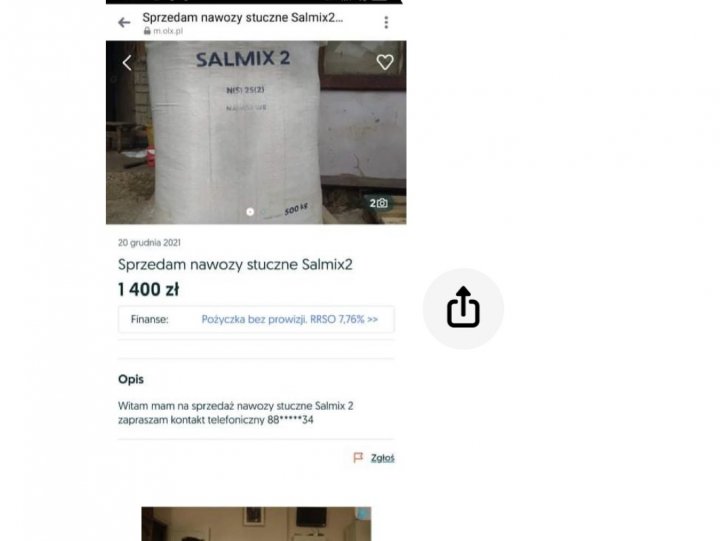This screenshot has width=720, height=541.
Task: Tap the browser back arrow
Action: [124, 23]
